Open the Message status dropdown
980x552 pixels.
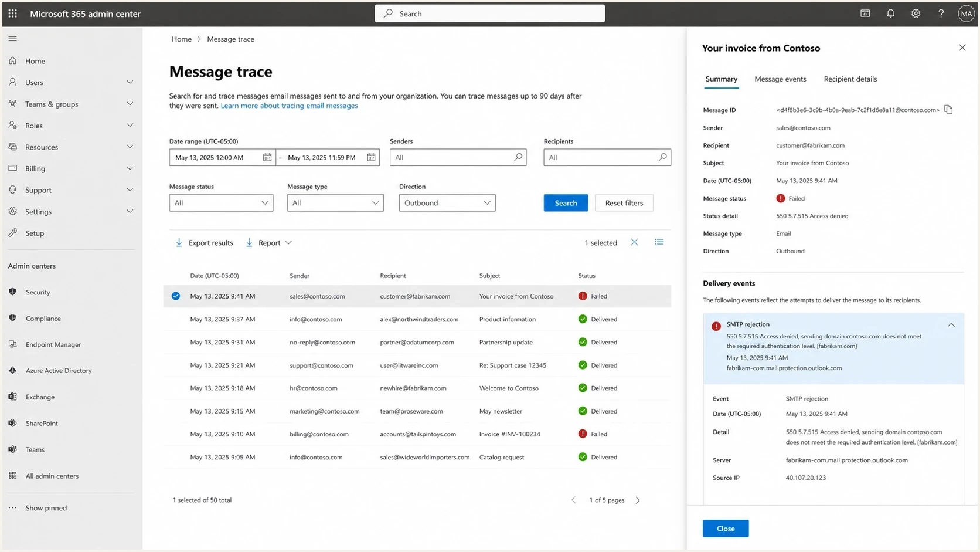pos(221,203)
